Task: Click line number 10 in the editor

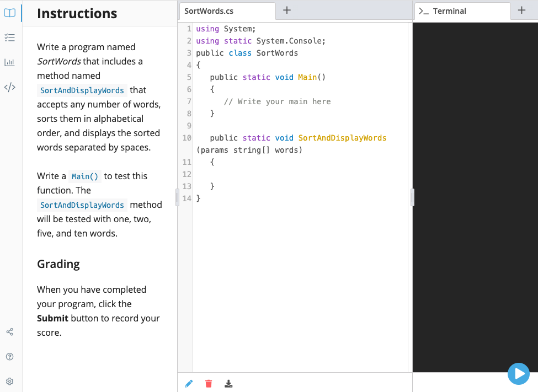Action: [x=187, y=138]
